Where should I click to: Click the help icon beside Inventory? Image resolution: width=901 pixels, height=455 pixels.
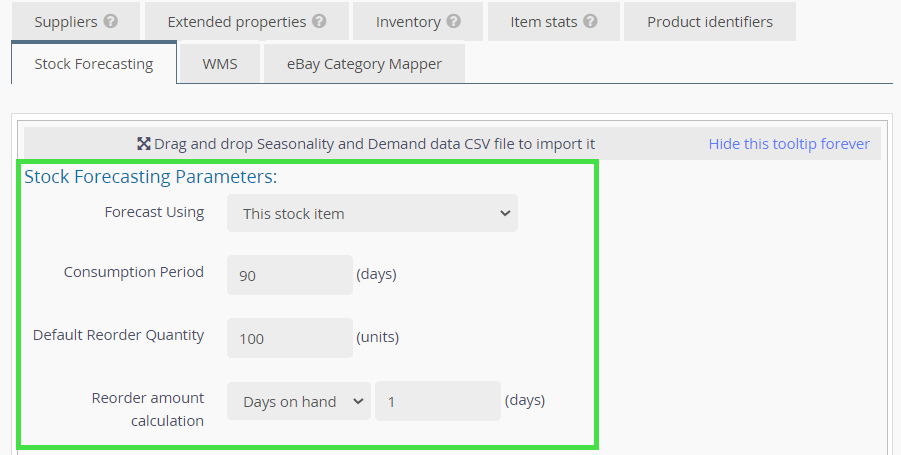click(x=454, y=21)
